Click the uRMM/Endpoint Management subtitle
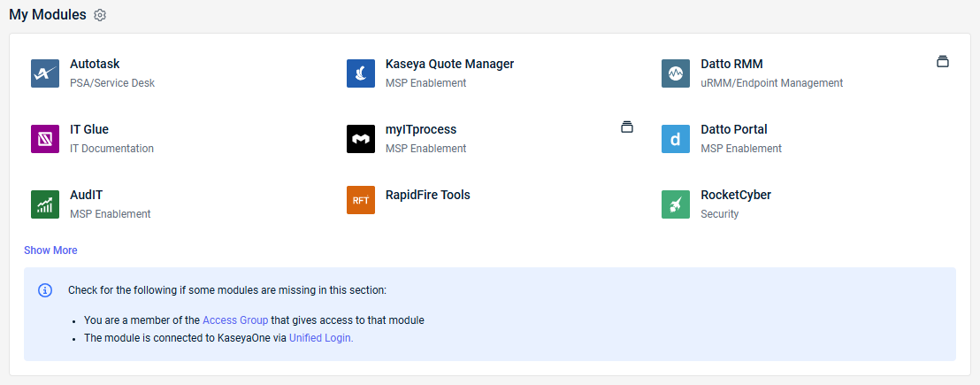980x385 pixels. [772, 83]
